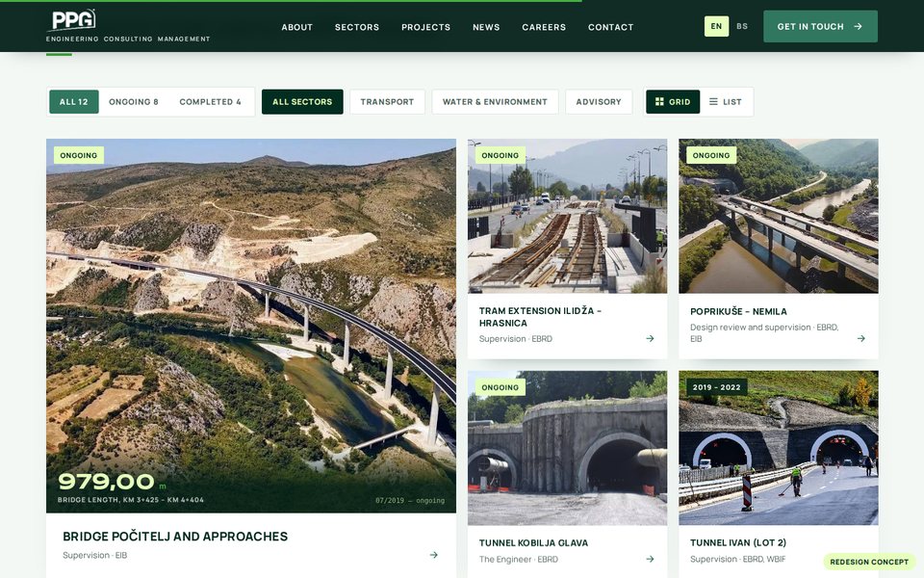Screen dimensions: 924x578
Task: Click the 07/2019 — ongoing date text
Action: (x=410, y=500)
